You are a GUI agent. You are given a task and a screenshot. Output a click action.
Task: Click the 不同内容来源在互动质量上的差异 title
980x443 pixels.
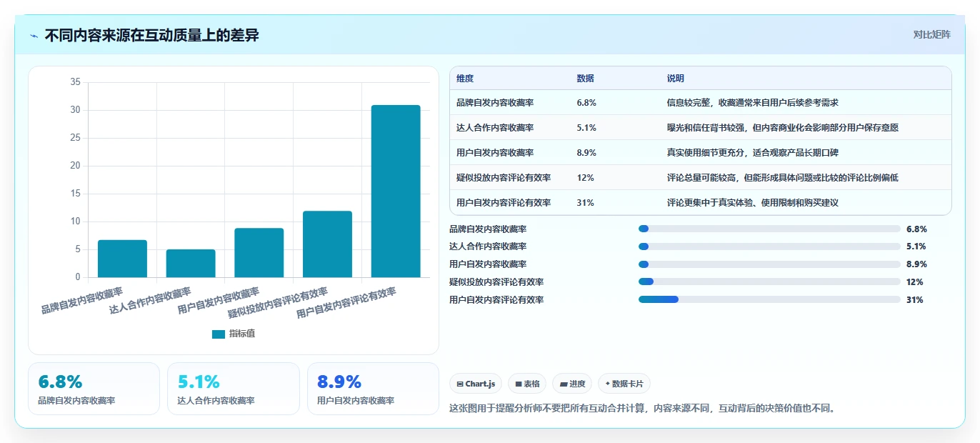151,35
